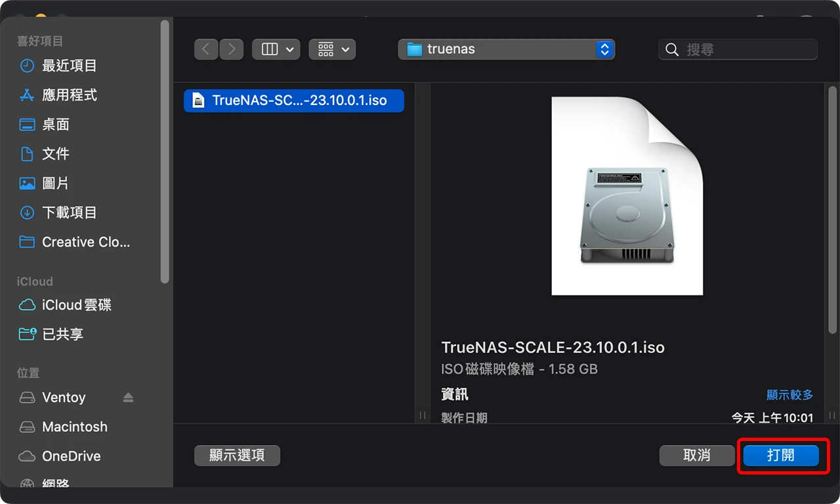Click 顯示較多 to show more info
The height and width of the screenshot is (504, 840).
coord(789,394)
